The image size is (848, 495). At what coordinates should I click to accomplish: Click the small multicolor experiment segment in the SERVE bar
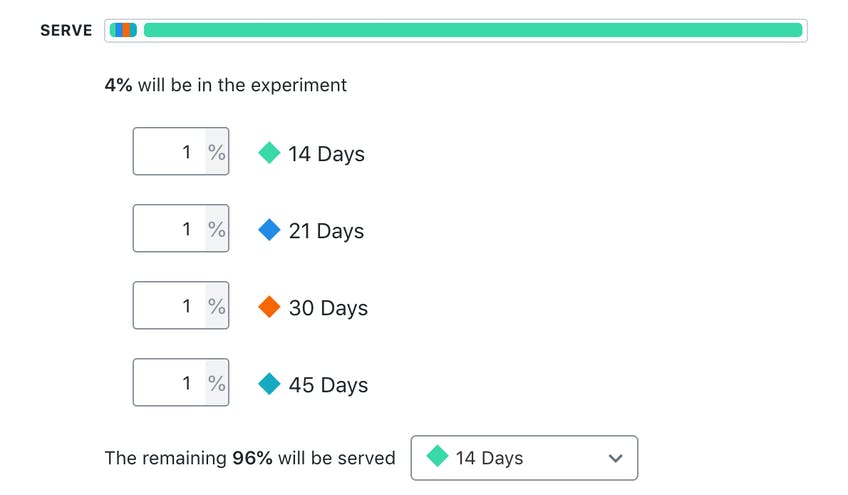pos(123,30)
